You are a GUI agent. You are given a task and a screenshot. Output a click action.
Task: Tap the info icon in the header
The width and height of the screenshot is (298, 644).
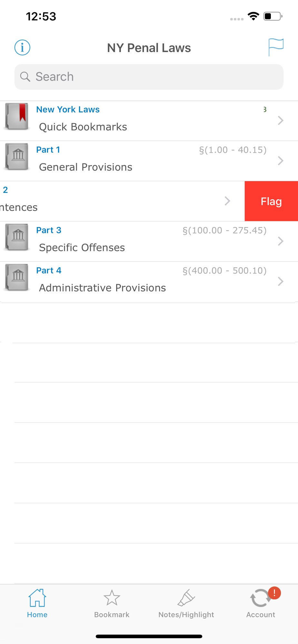tap(22, 48)
